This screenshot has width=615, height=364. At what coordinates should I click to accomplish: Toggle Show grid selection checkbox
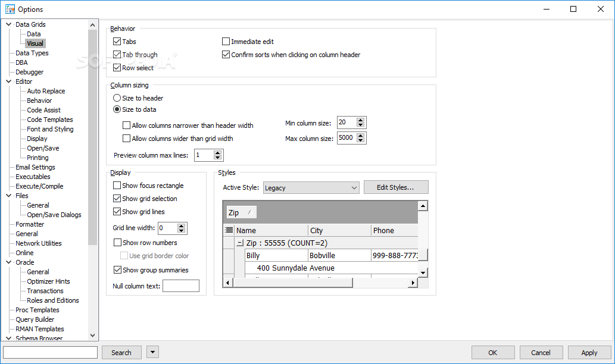(x=117, y=199)
